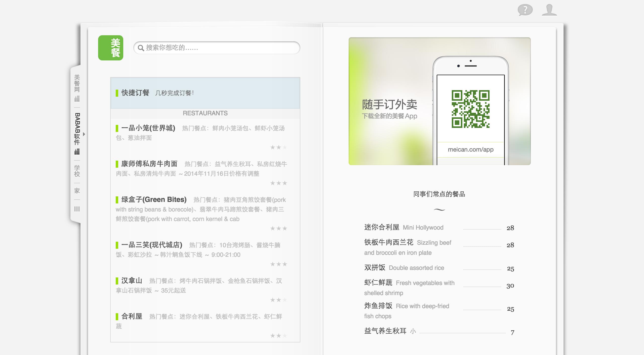Click the building icon under 美餐网

(77, 99)
